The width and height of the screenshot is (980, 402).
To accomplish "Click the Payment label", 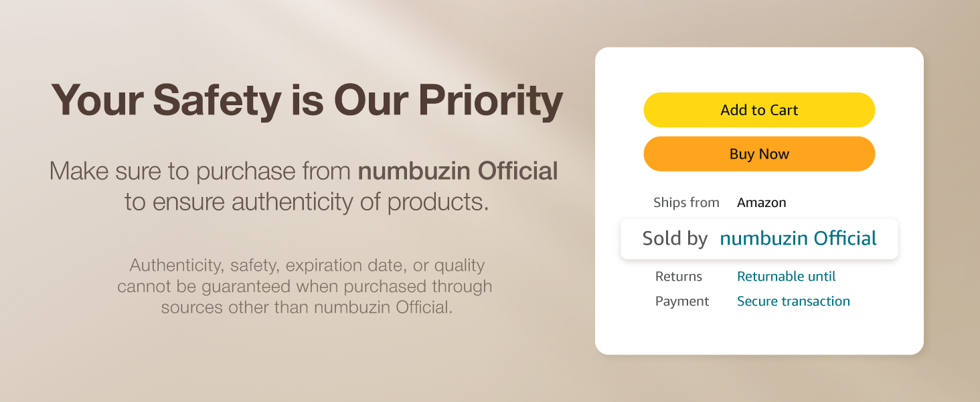I will [681, 301].
